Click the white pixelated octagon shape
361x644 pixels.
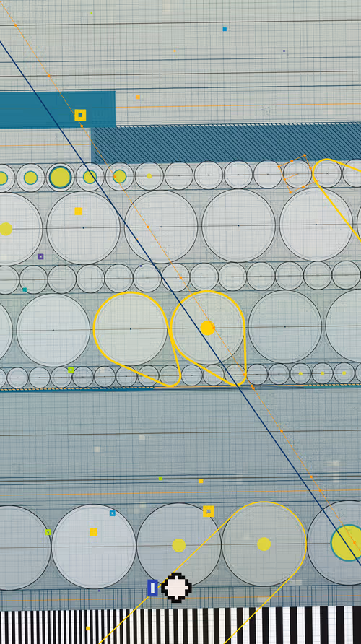176,587
